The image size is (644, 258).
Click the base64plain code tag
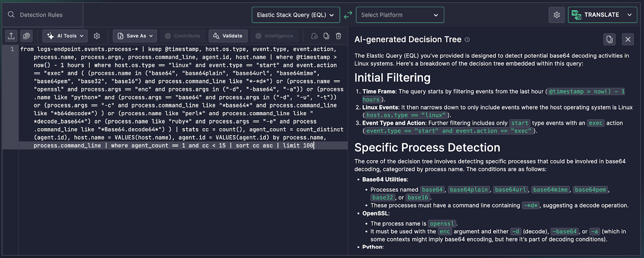[x=469, y=189]
